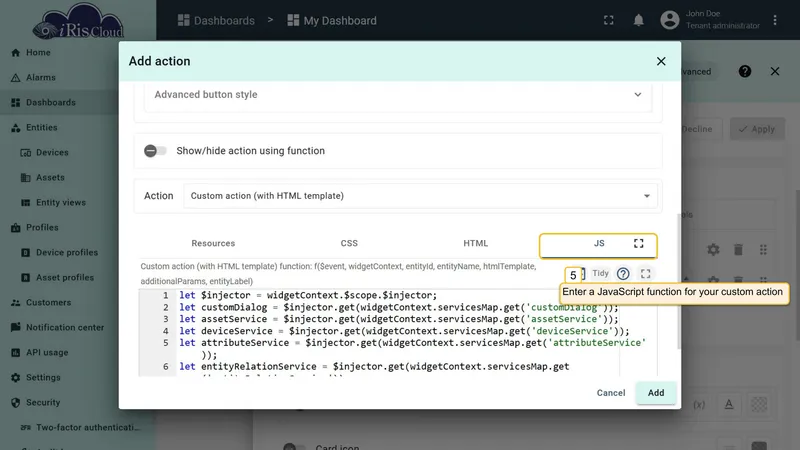Click gear settings icon in background panel
This screenshot has width=800, height=450.
713,249
